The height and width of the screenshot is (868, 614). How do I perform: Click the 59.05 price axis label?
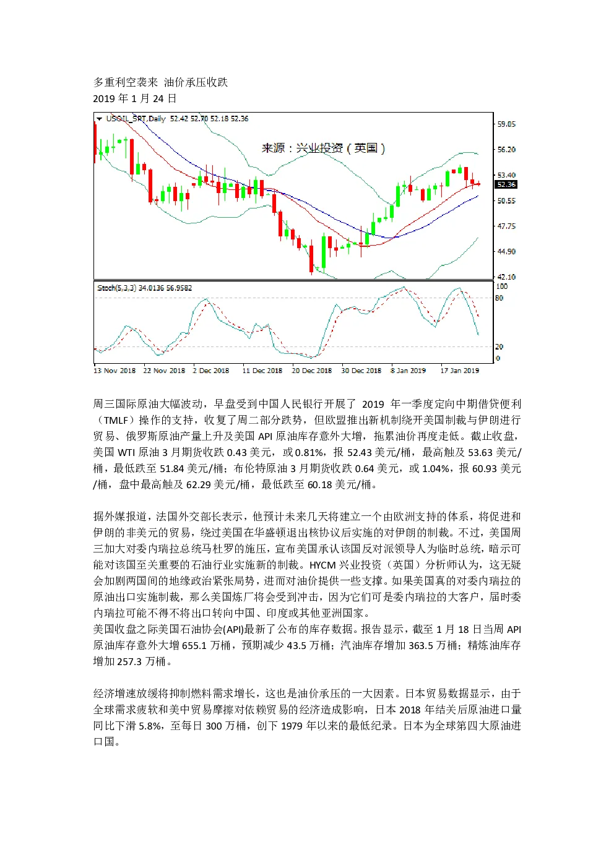pyautogui.click(x=506, y=124)
